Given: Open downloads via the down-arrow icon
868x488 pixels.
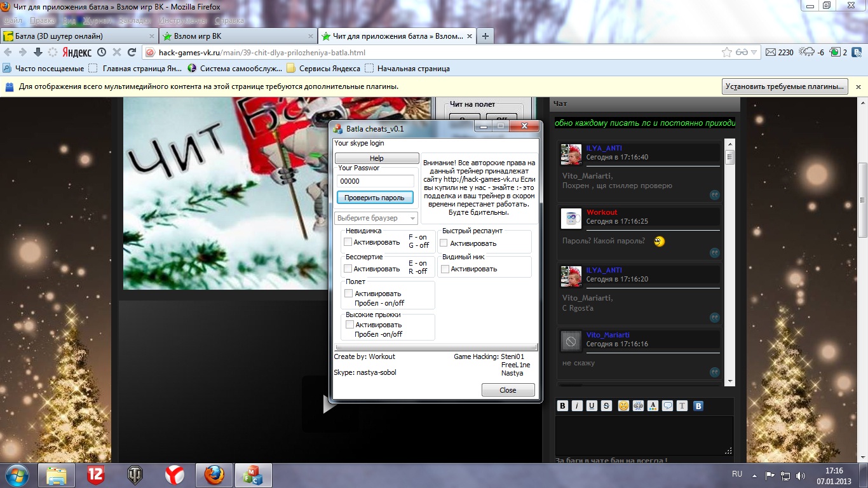Looking at the screenshot, I should 38,52.
